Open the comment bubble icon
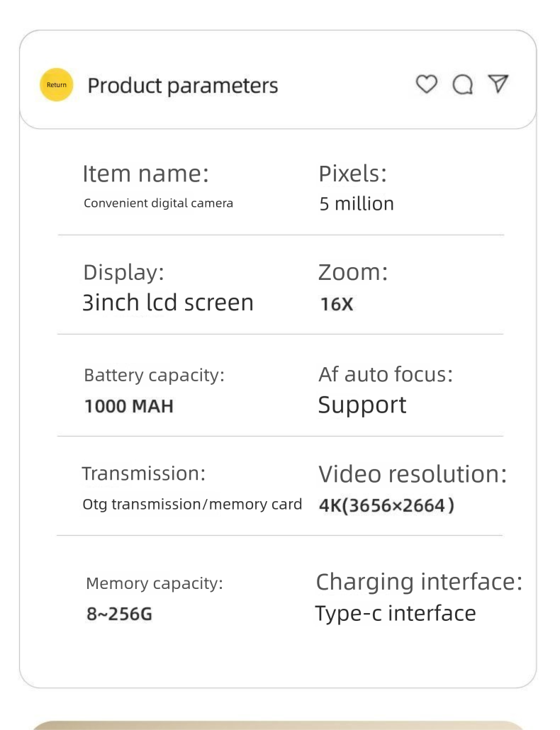This screenshot has height=730, width=560. [x=463, y=85]
